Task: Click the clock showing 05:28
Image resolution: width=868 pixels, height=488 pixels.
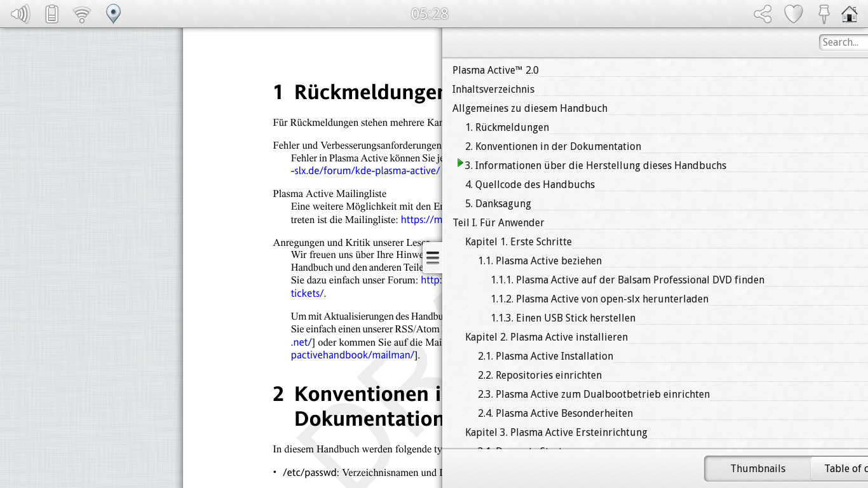Action: 430,13
